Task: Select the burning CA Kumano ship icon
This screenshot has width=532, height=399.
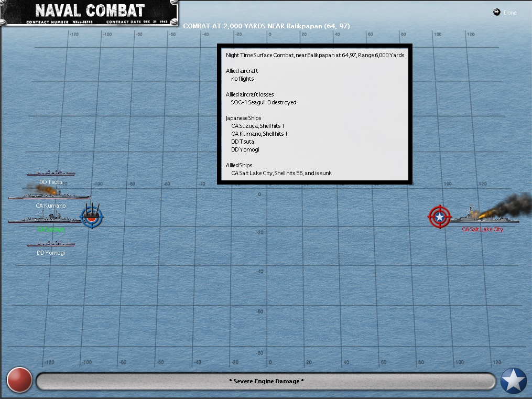Action: 50,193
